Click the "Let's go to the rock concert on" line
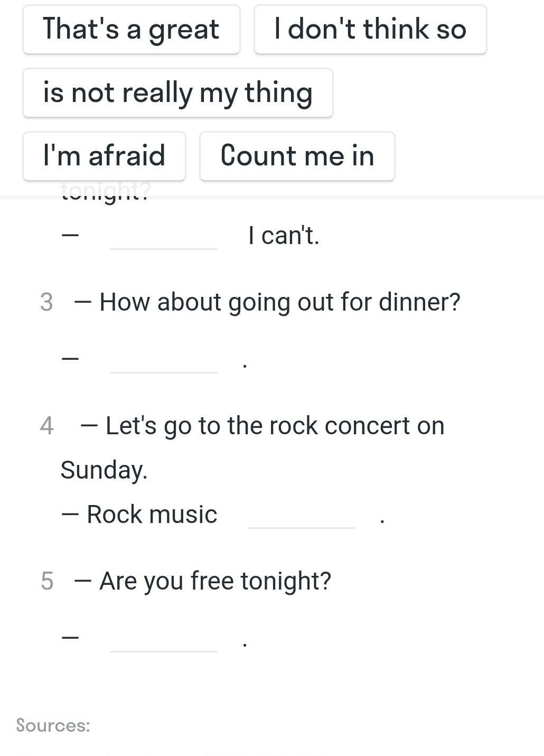This screenshot has height=756, width=544. 275,426
